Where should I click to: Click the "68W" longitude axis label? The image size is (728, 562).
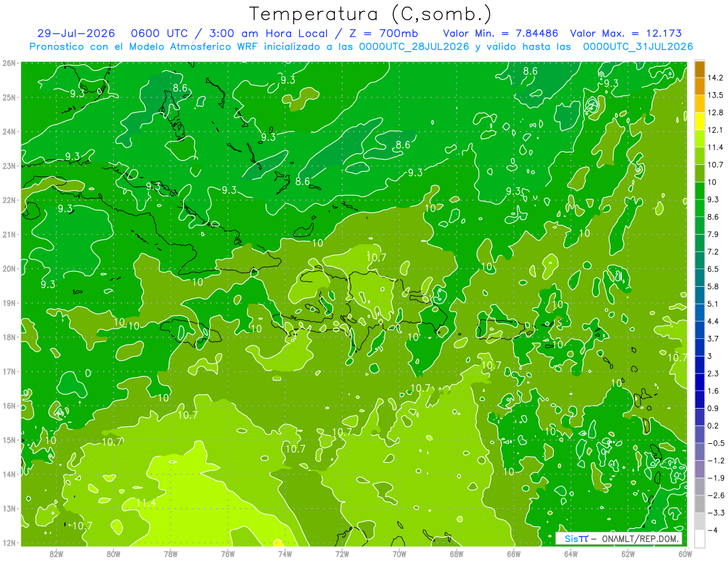pyautogui.click(x=456, y=553)
